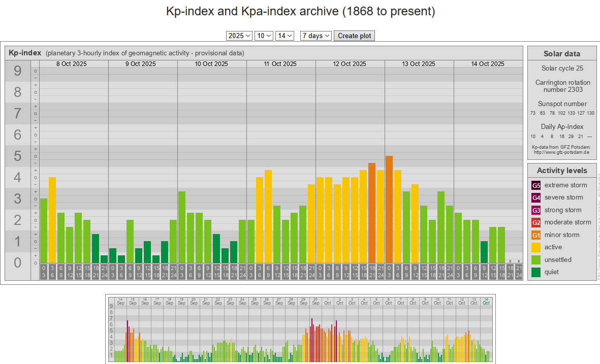Image resolution: width=600 pixels, height=364 pixels.
Task: Click the monthly overview chart thumbnail
Action: pos(300,328)
